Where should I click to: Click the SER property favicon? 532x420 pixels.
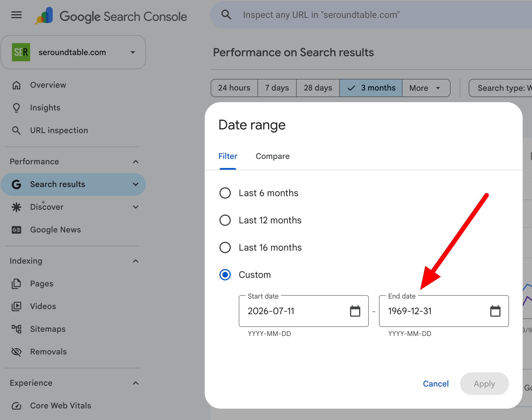click(x=21, y=52)
